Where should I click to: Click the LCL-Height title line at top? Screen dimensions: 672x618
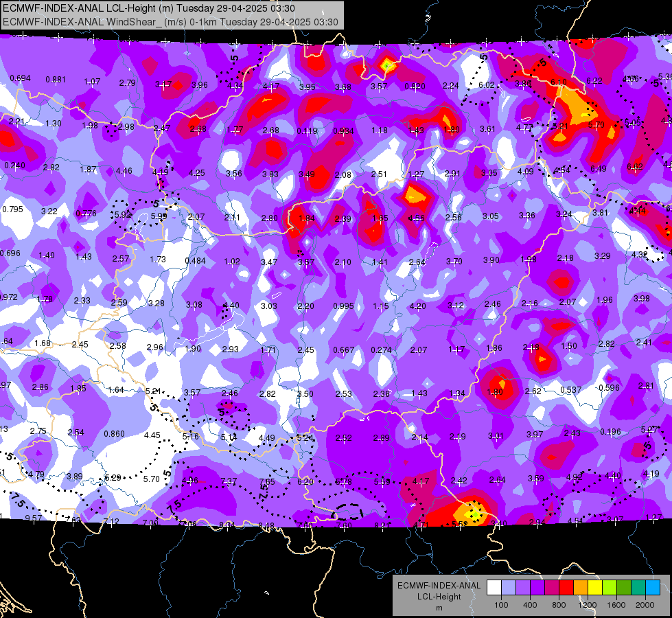149,8
